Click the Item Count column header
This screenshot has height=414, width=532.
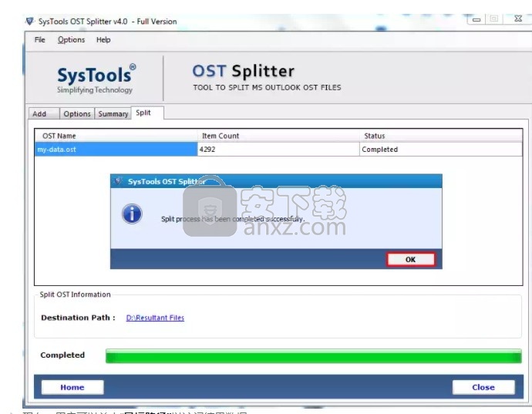pyautogui.click(x=278, y=136)
